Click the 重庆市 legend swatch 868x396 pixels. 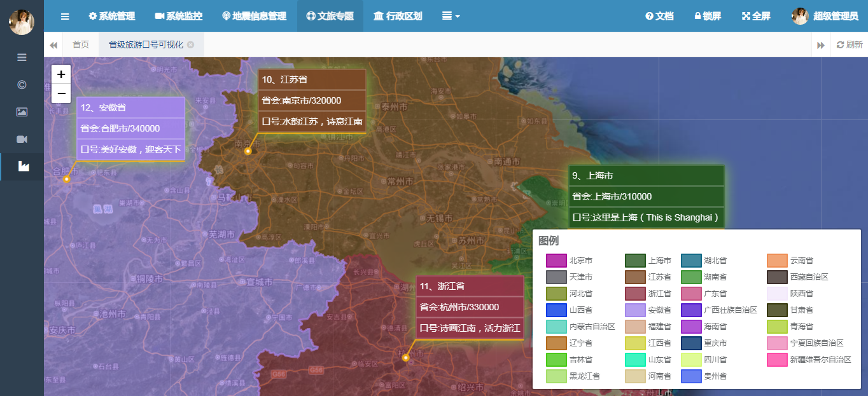[691, 343]
